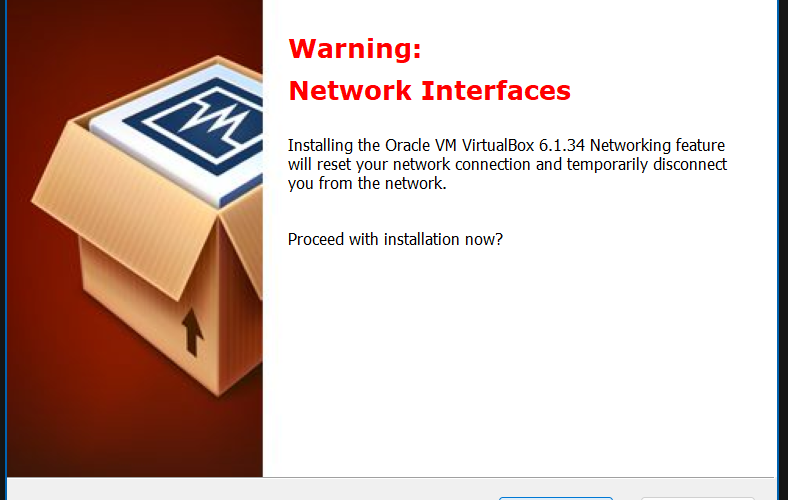Click the red "Warning:" heading

355,49
